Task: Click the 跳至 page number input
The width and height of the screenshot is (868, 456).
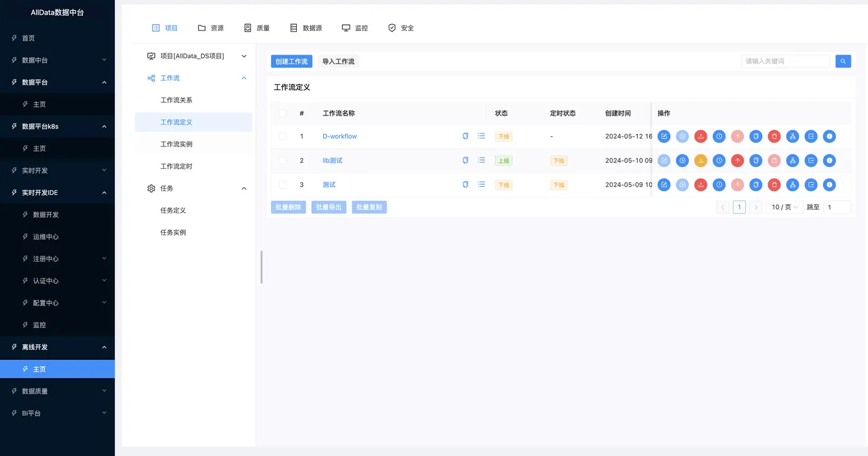Action: tap(837, 207)
